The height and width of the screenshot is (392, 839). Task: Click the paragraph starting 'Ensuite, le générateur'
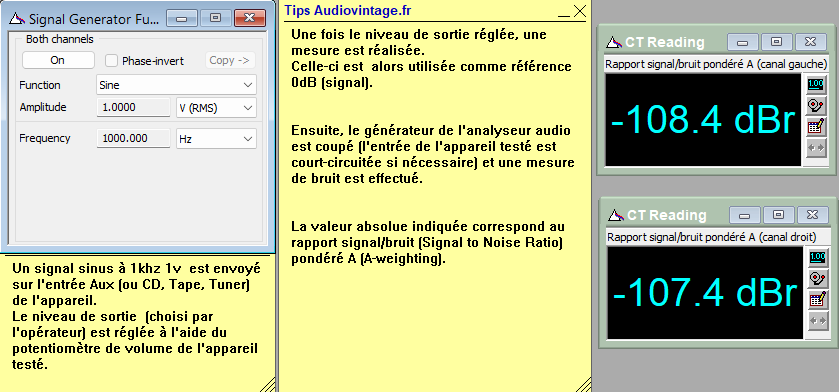[x=433, y=155]
